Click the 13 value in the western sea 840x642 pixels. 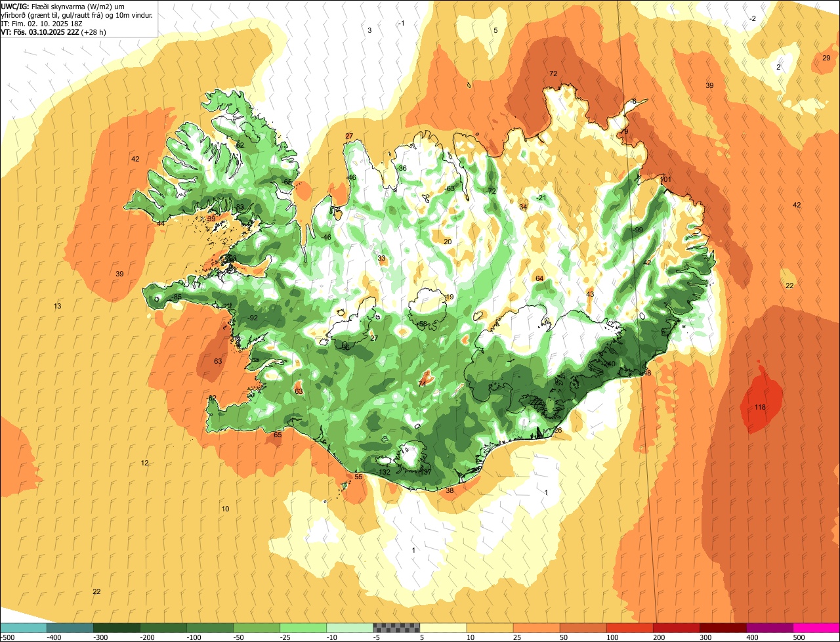[58, 307]
